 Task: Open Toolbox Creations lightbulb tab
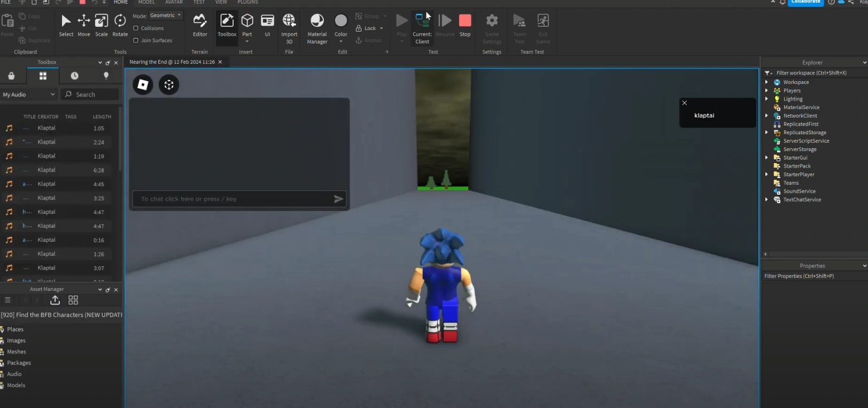[x=106, y=76]
